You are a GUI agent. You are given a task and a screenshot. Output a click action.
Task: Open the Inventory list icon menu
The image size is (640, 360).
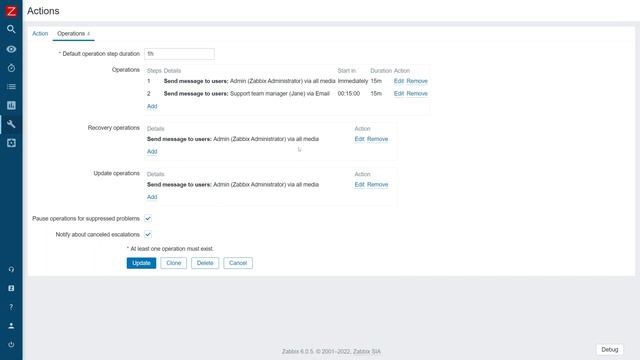point(11,87)
